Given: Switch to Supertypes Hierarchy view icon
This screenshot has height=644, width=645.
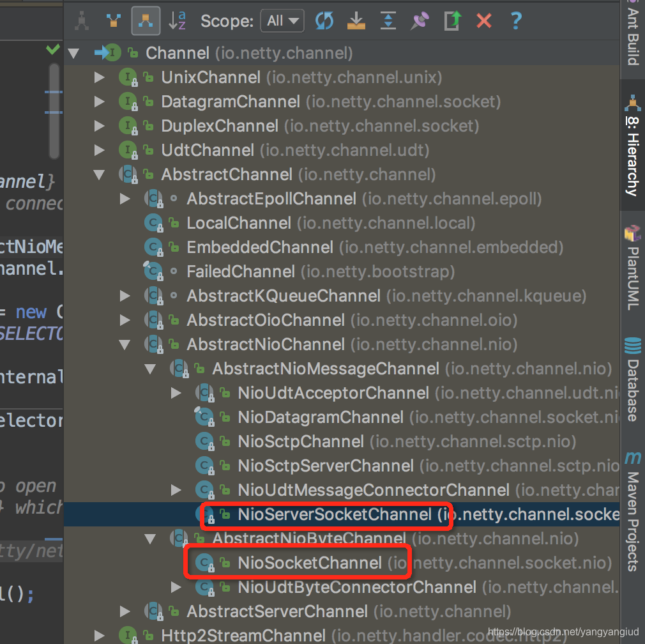Looking at the screenshot, I should (x=114, y=20).
